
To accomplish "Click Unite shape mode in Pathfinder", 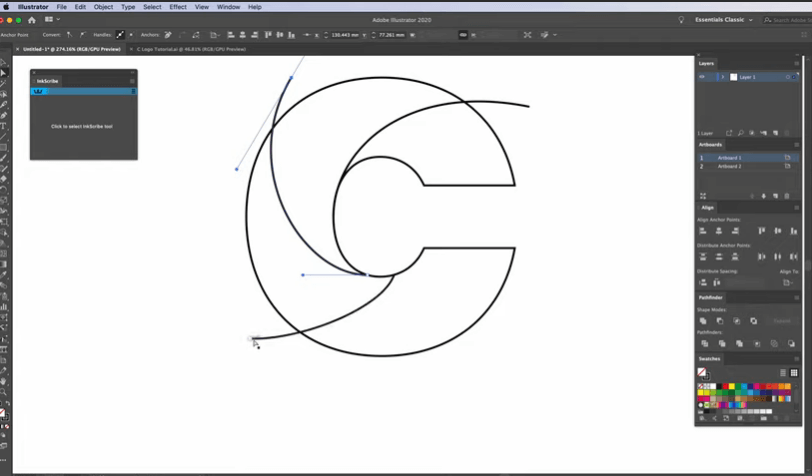I will click(x=703, y=321).
